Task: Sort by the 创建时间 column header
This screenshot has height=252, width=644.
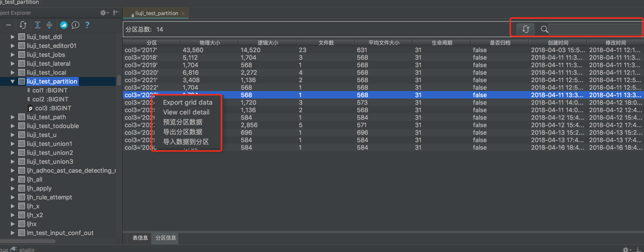Action: (557, 43)
